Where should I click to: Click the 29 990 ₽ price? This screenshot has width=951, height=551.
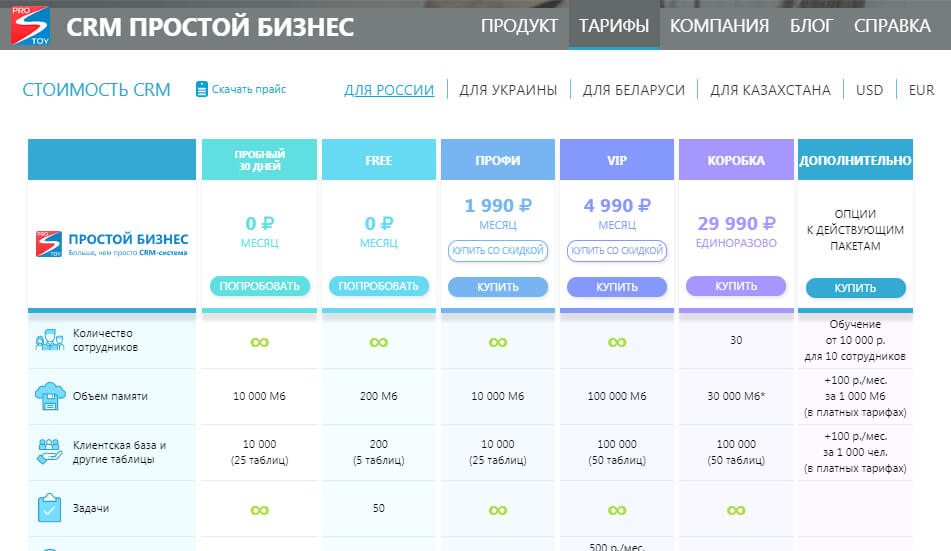pos(736,223)
